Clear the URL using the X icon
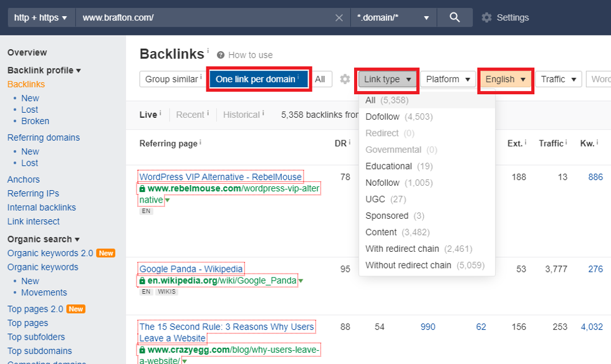The image size is (611, 364). pyautogui.click(x=339, y=17)
